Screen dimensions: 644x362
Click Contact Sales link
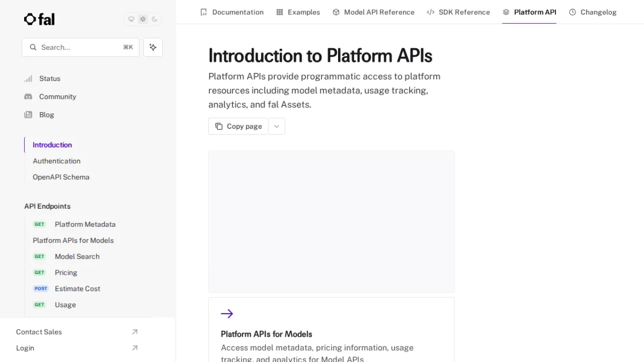point(39,332)
